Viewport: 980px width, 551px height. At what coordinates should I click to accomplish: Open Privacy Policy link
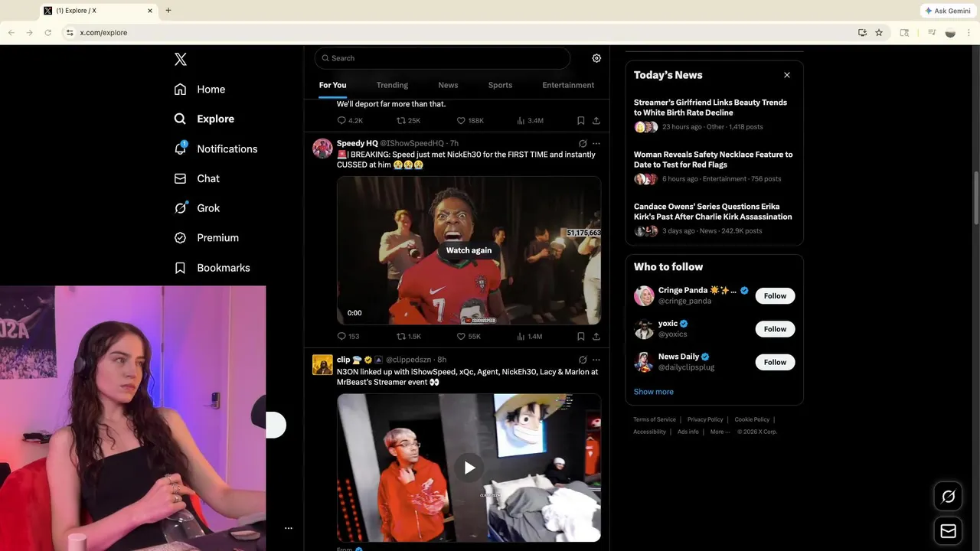705,419
